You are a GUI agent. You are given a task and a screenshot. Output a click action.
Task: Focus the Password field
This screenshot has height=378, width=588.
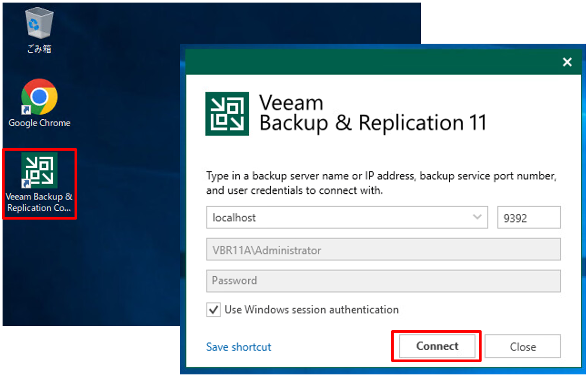(x=383, y=281)
